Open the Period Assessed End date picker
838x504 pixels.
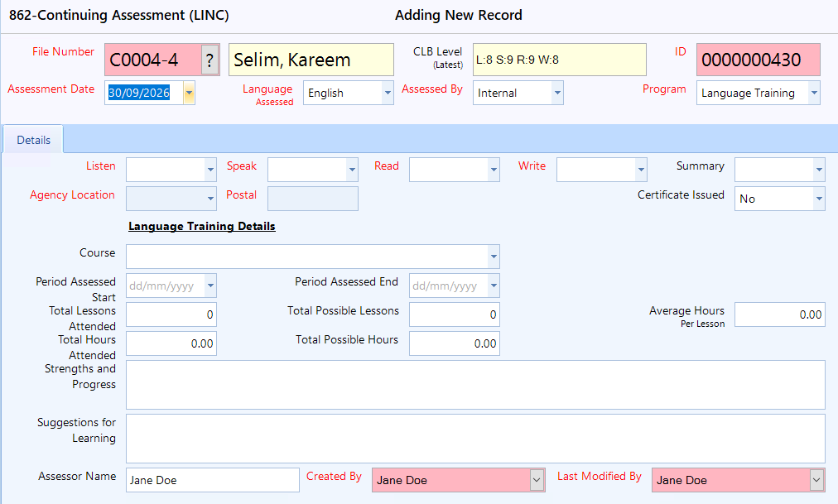coord(494,286)
